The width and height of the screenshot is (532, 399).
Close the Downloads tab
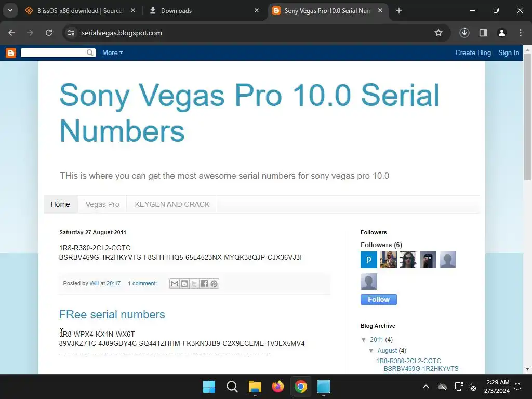[257, 11]
